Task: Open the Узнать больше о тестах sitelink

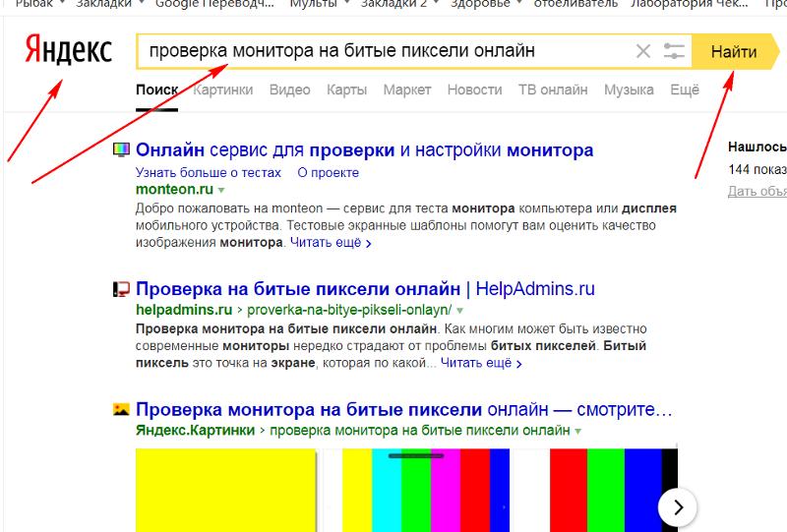Action: [209, 173]
